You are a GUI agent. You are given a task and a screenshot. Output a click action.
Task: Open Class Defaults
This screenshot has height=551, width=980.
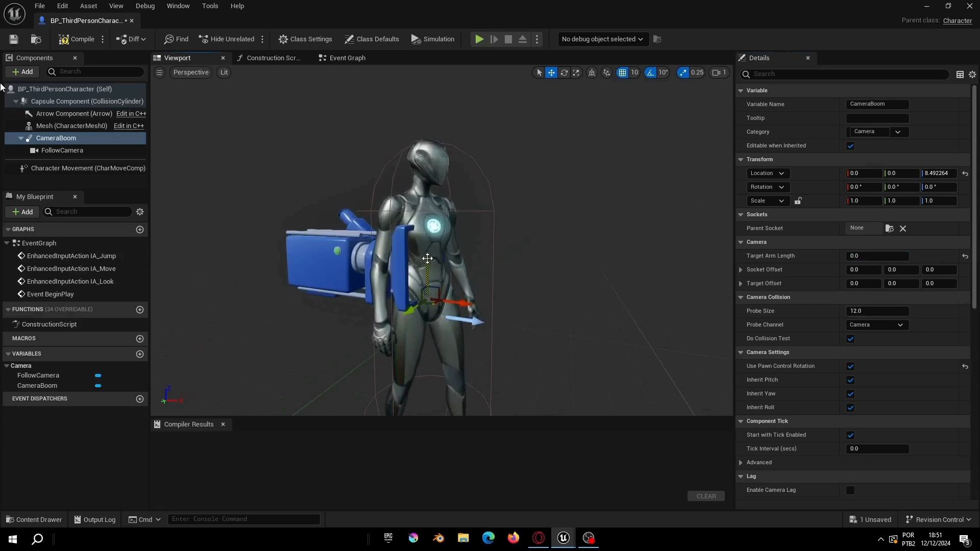coord(372,39)
